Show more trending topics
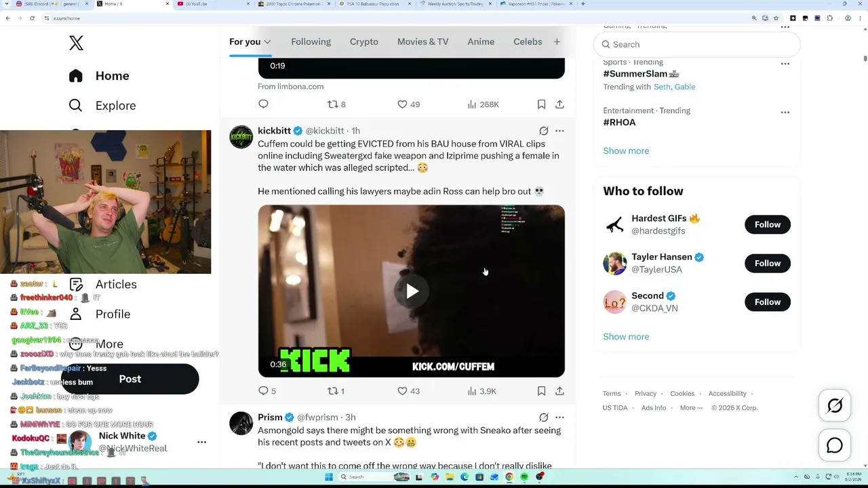Image resolution: width=868 pixels, height=488 pixels. (626, 151)
